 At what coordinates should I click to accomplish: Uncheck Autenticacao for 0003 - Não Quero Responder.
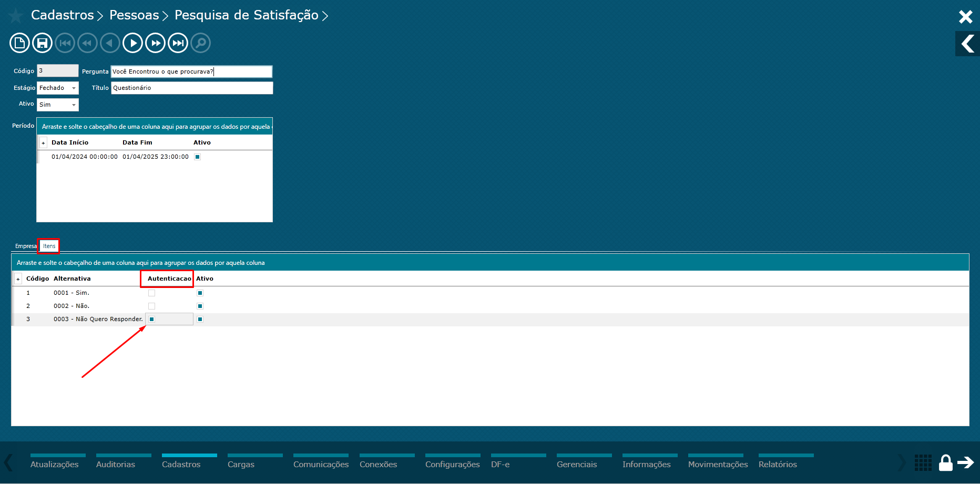151,320
